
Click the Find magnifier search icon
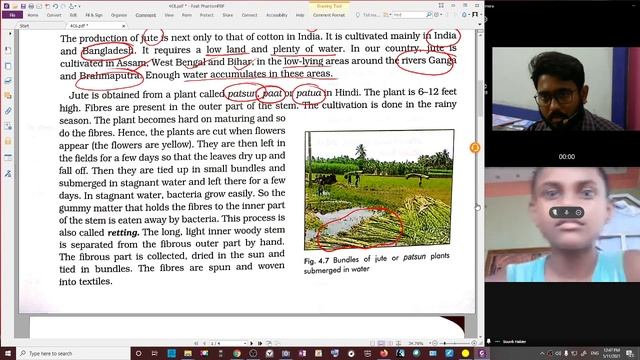point(429,15)
